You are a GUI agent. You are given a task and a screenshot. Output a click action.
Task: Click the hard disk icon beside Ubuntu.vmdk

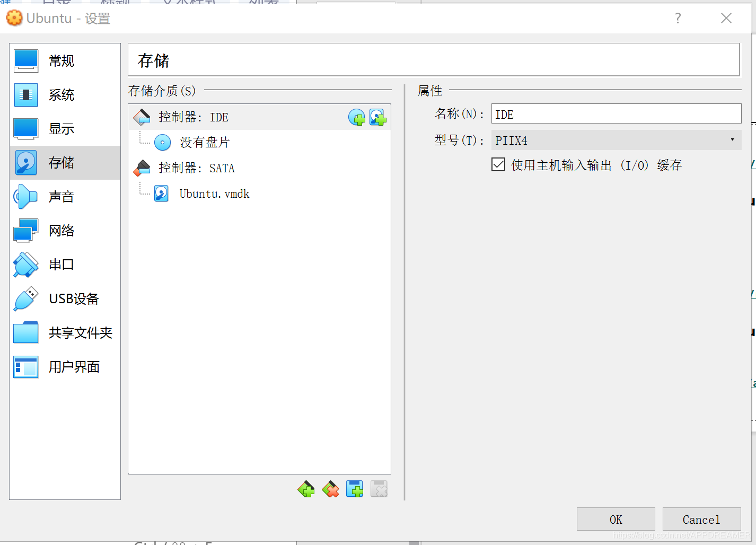point(162,194)
